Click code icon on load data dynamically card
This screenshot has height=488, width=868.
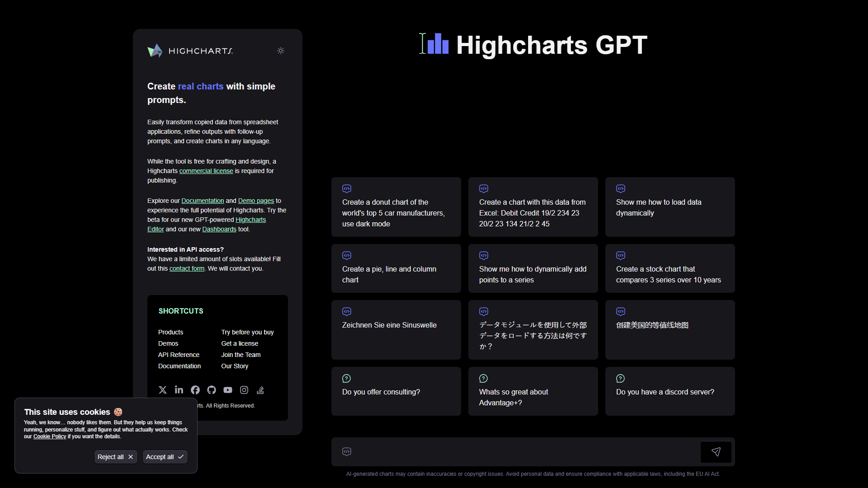click(x=621, y=188)
